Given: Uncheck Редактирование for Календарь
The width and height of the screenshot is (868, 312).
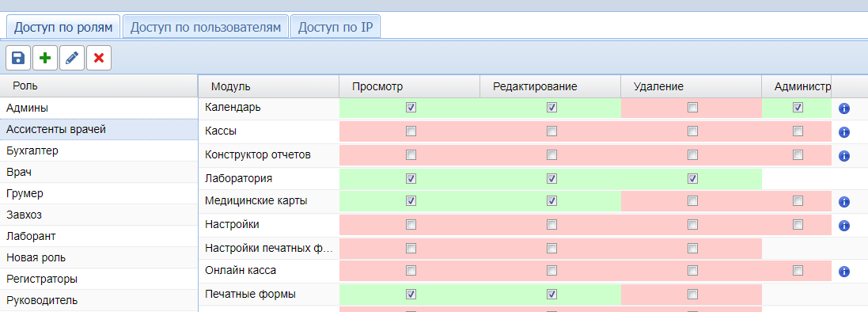Looking at the screenshot, I should point(552,108).
